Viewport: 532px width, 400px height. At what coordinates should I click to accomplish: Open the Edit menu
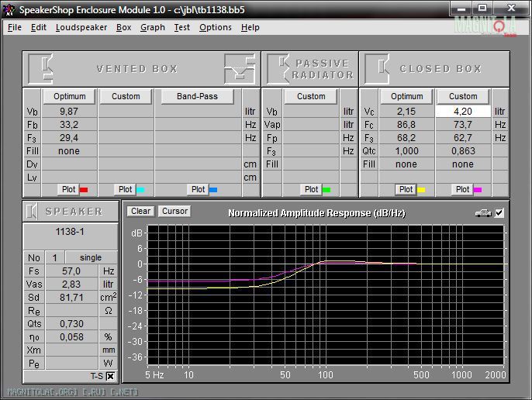[38, 27]
